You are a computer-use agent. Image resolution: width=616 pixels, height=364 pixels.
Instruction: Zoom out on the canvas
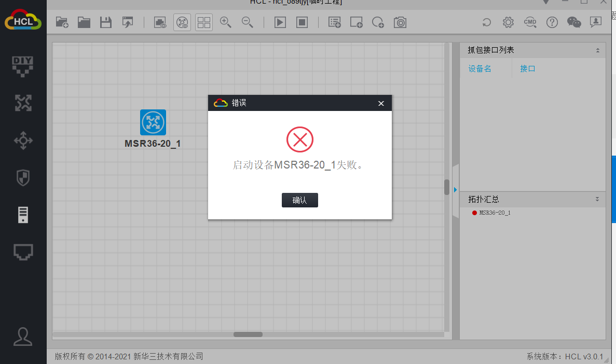(248, 22)
